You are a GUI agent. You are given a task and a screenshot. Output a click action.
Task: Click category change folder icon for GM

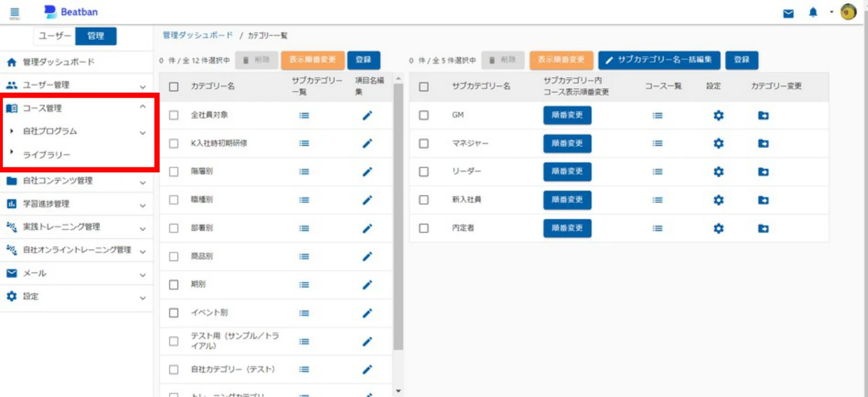tap(763, 115)
